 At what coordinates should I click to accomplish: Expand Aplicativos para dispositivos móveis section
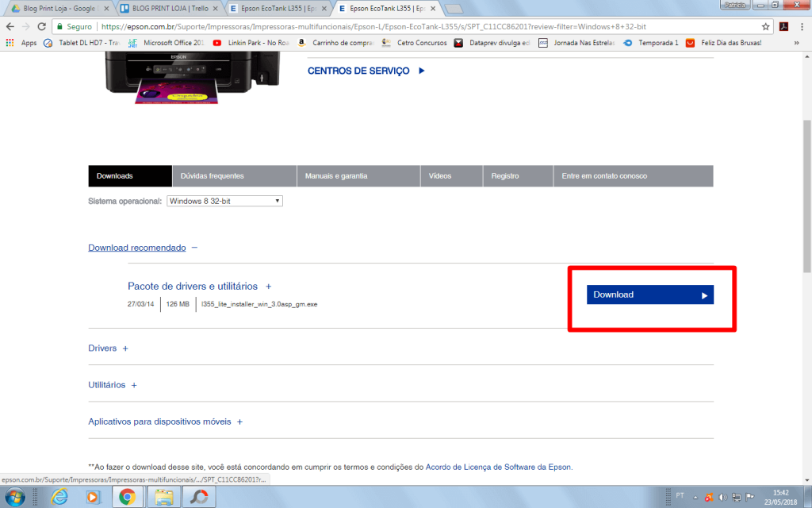click(165, 421)
